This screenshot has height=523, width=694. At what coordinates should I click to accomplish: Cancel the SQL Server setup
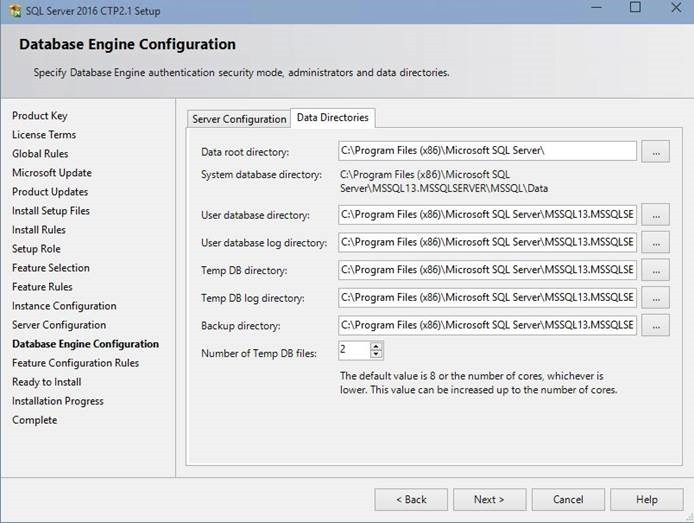pos(568,500)
